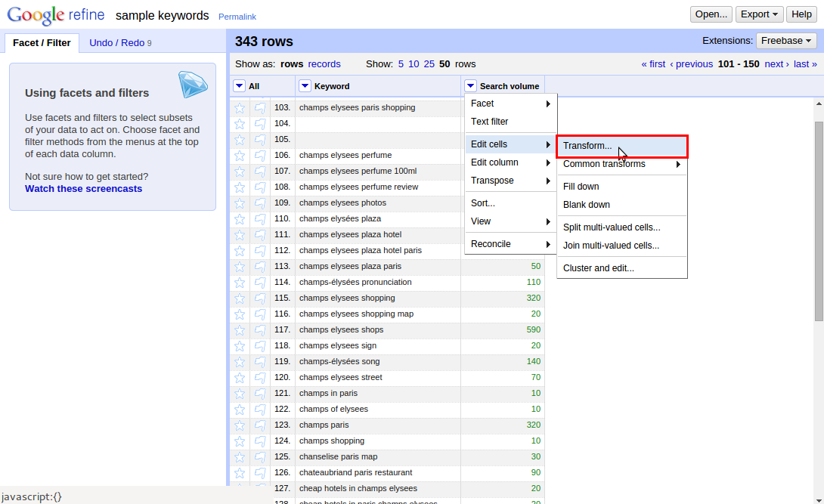Choose Split multi-valued cells...
This screenshot has width=824, height=504.
[x=621, y=227]
